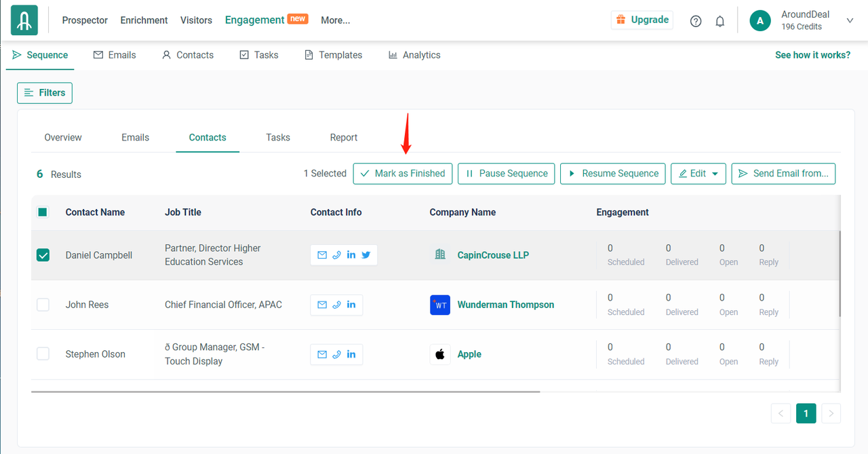The width and height of the screenshot is (868, 454).
Task: Open the notifications bell icon
Action: coord(720,21)
